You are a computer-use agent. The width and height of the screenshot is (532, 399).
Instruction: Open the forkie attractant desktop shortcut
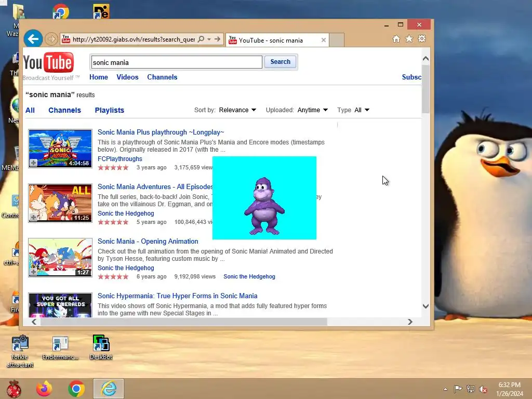click(20, 351)
